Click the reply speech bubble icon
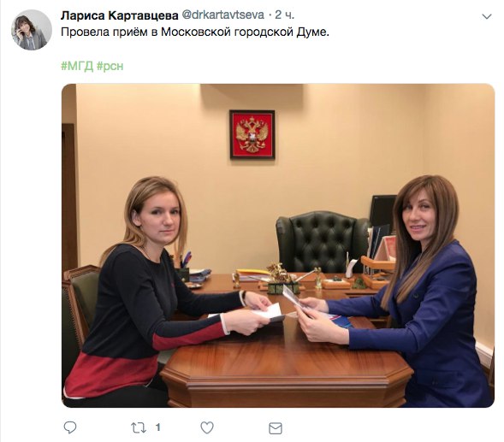This screenshot has height=442, width=504. 70,427
